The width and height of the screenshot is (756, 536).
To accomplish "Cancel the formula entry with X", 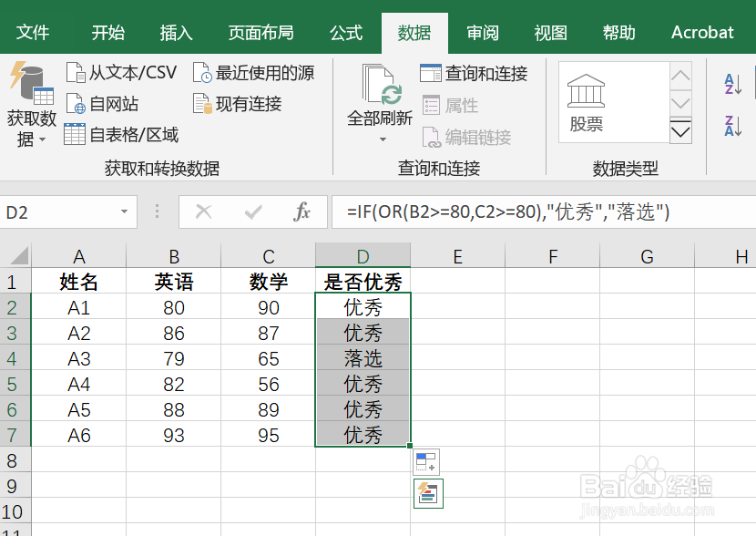I will pos(203,211).
